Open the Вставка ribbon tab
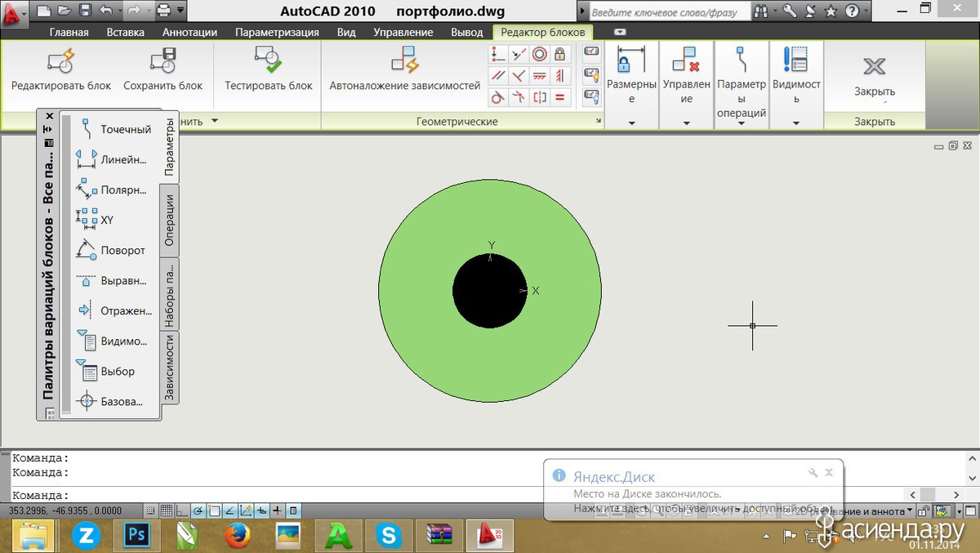The width and height of the screenshot is (980, 553). 126,32
